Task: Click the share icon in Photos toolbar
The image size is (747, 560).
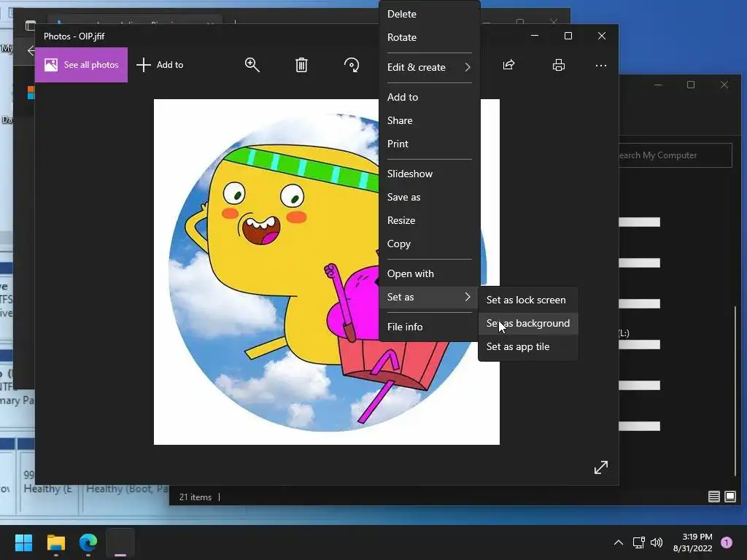Action: click(x=508, y=65)
